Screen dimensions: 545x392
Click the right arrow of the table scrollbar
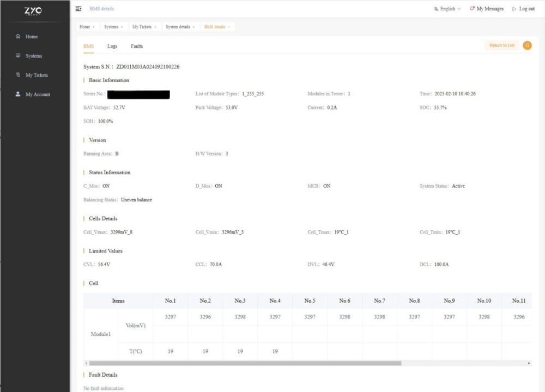coord(529,363)
